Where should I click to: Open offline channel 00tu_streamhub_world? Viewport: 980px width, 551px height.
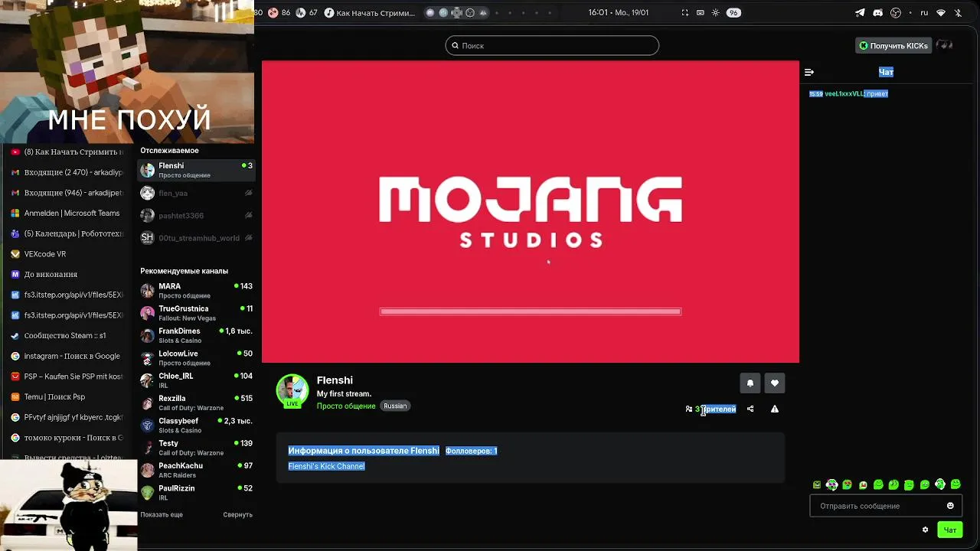(x=196, y=238)
